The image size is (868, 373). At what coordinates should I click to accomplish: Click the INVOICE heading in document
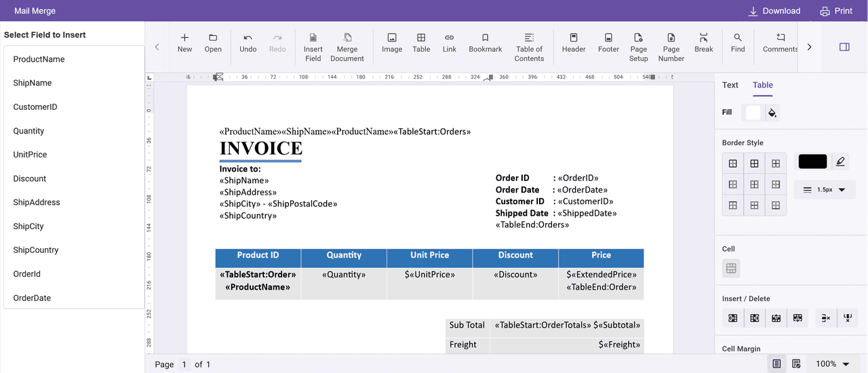[261, 149]
